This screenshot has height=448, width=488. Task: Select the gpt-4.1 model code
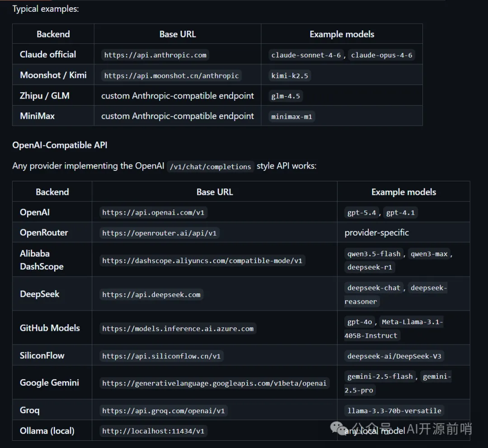400,212
